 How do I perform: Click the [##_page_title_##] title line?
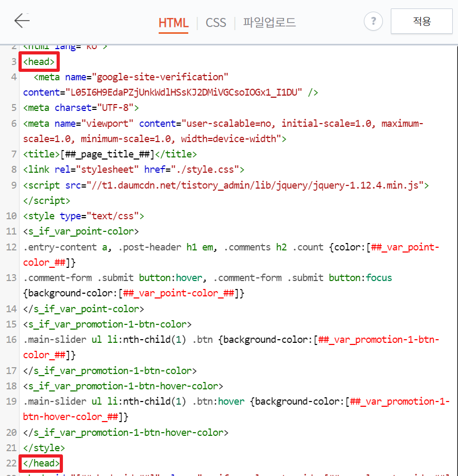point(109,154)
